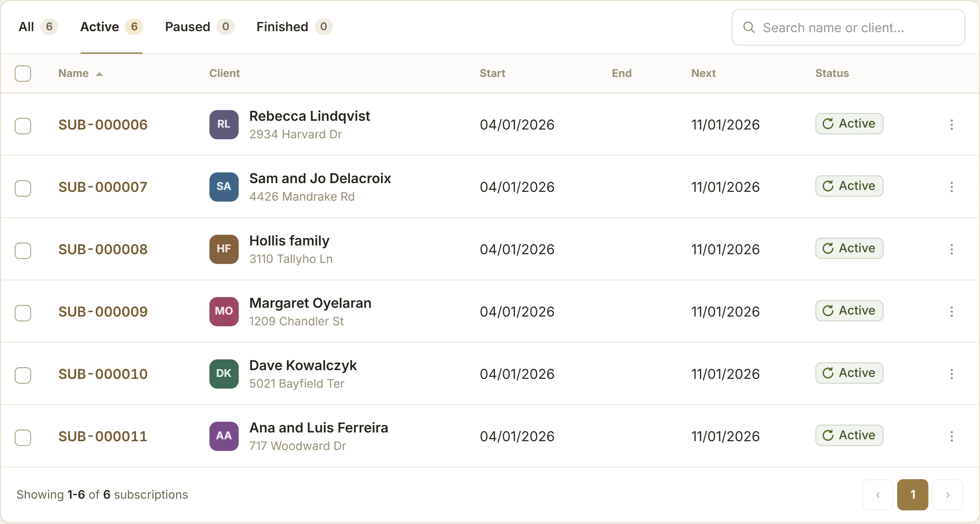
Task: Check the box for SUB-000010
Action: [23, 375]
